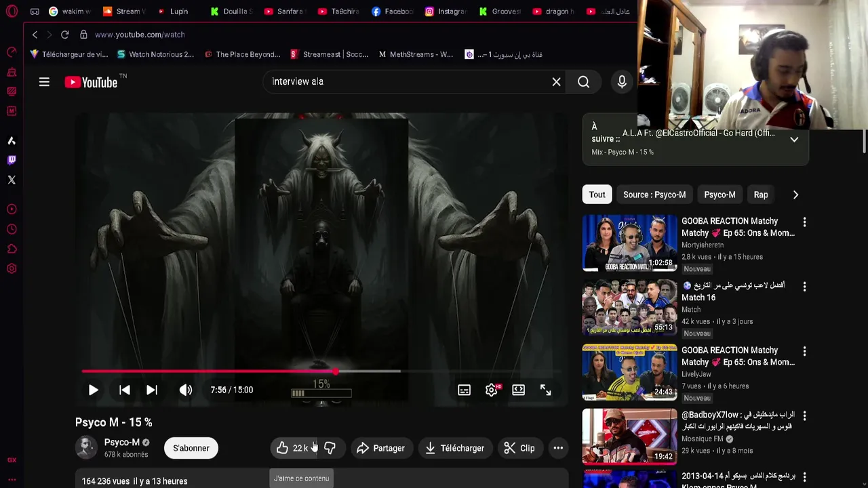Enter fullscreen mode
Screen dimensions: 868x488
545,390
